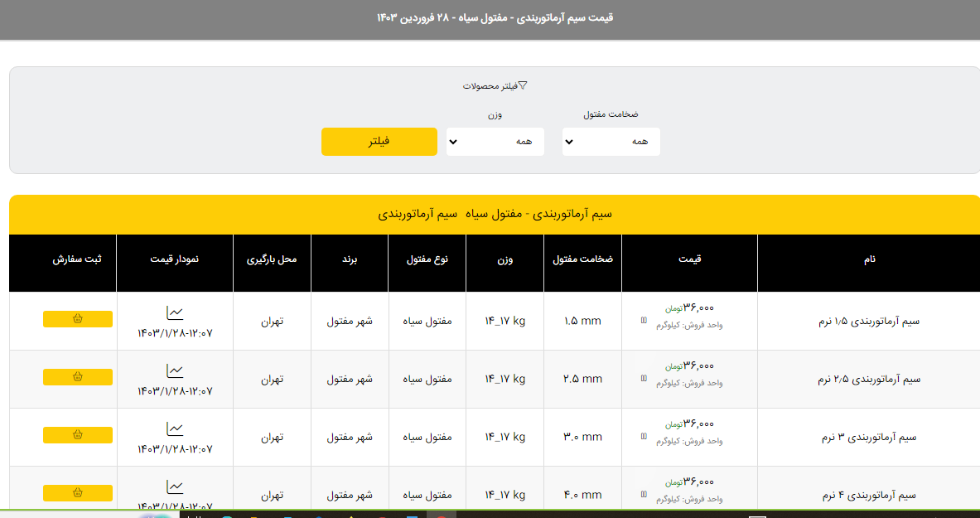Click small blue indicator beside 2.5 mm price

pyautogui.click(x=644, y=378)
